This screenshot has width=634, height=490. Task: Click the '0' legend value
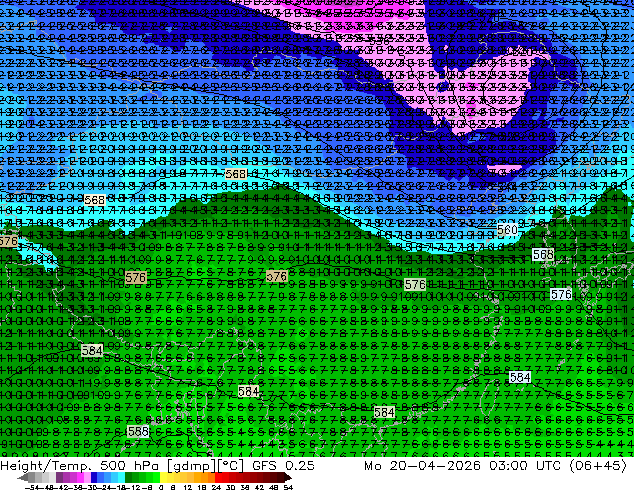161,487
